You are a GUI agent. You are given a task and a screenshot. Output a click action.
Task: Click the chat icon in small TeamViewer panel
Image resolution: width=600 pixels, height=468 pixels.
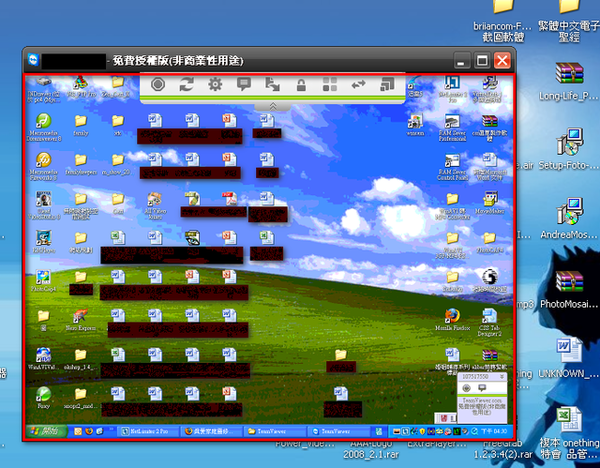[x=482, y=388]
